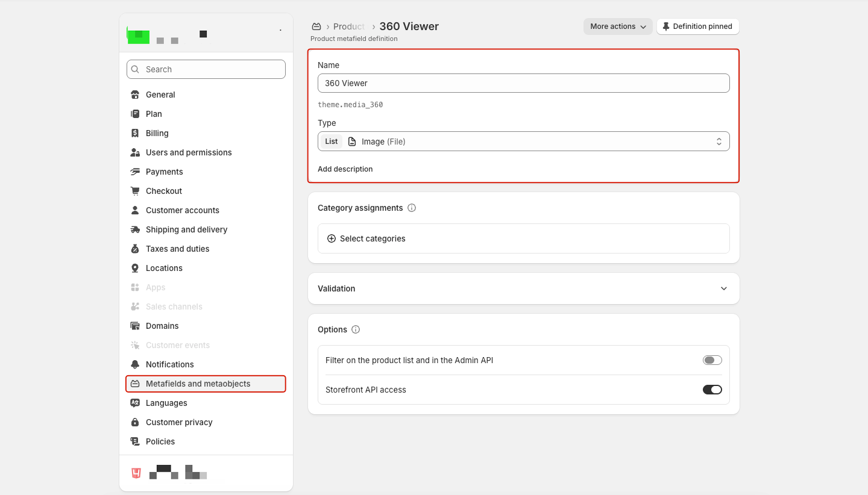Navigate to Users and permissions
Screen dimensions: 868x495
(189, 152)
